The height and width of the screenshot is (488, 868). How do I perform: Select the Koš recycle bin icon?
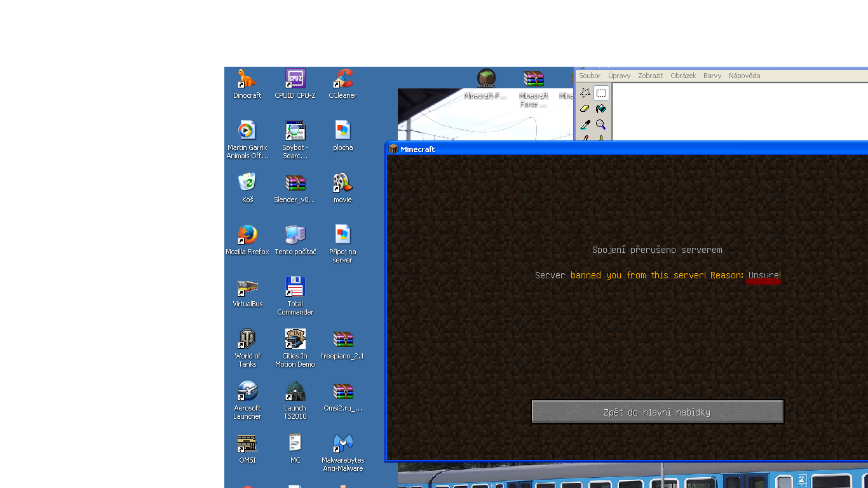pyautogui.click(x=247, y=188)
